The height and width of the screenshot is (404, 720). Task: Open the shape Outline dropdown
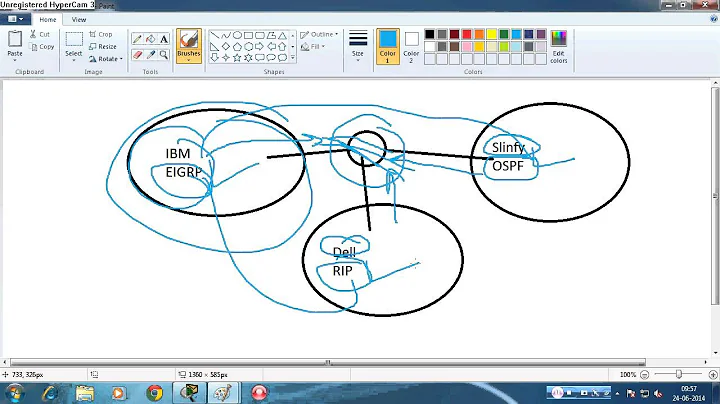[319, 34]
